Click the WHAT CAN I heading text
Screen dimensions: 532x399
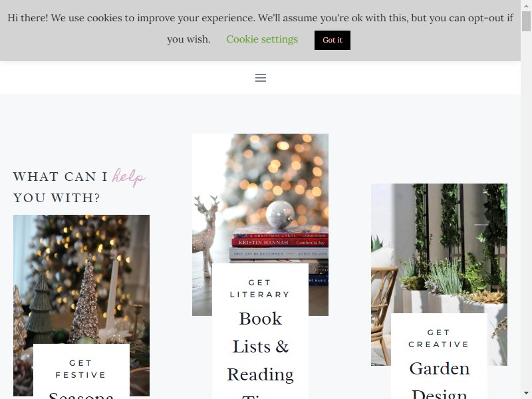click(x=61, y=177)
